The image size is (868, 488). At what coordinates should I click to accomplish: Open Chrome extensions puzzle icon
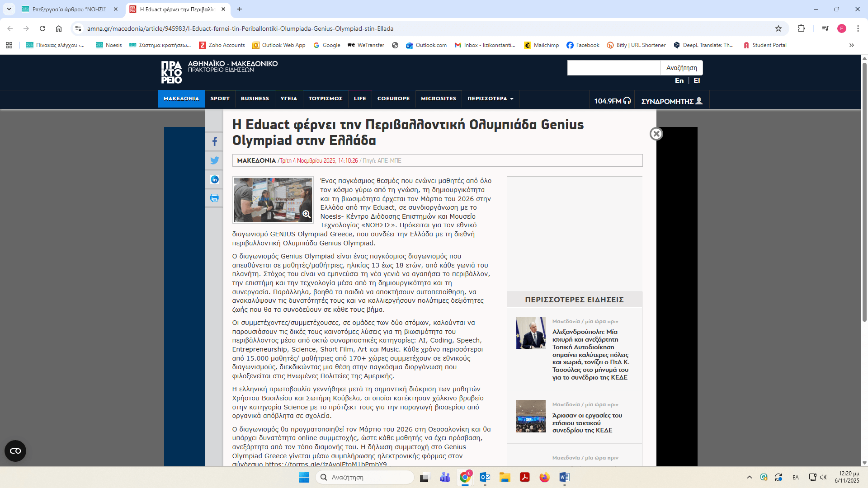click(801, 28)
